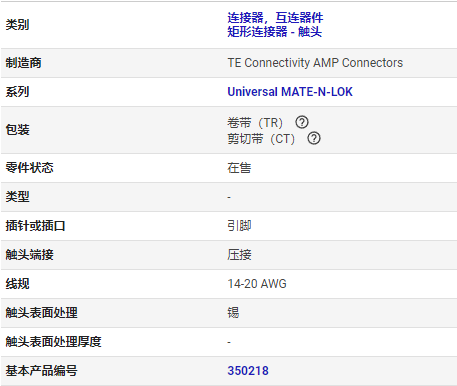Viewport: 457px width, 386px height.
Task: Click the 系列 row label
Action: pyautogui.click(x=17, y=92)
